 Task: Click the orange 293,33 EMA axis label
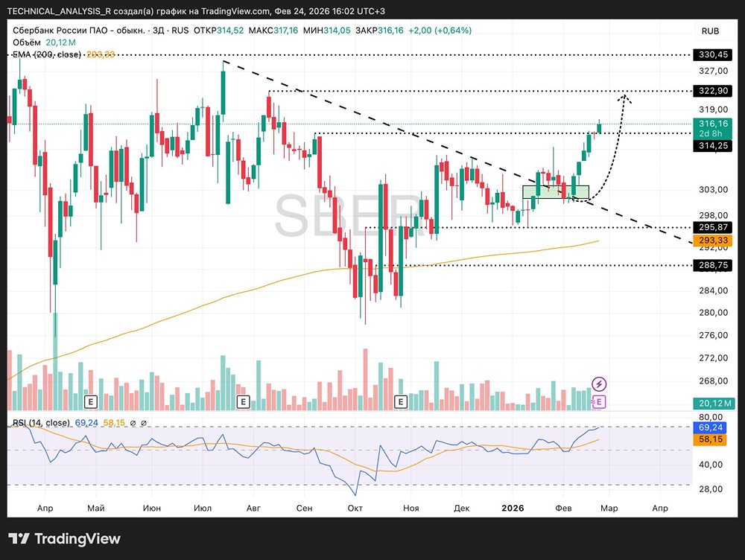click(713, 240)
